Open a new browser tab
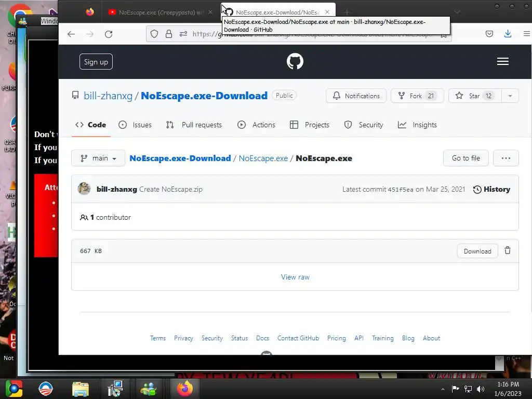 click(347, 12)
